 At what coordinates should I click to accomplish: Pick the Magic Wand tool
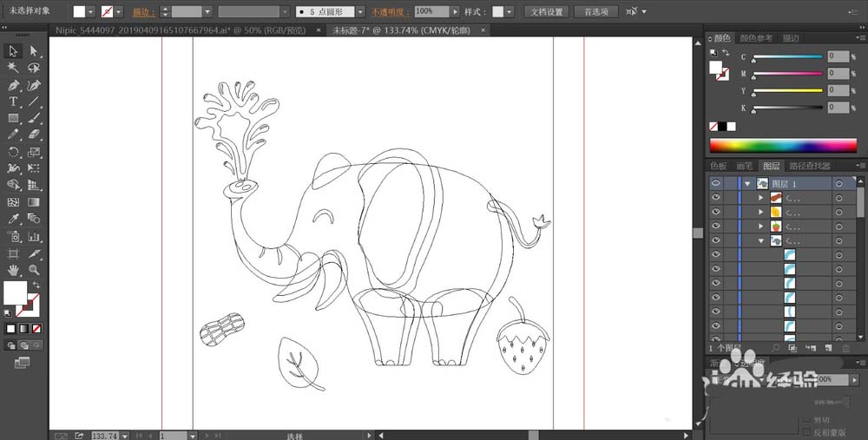point(13,68)
